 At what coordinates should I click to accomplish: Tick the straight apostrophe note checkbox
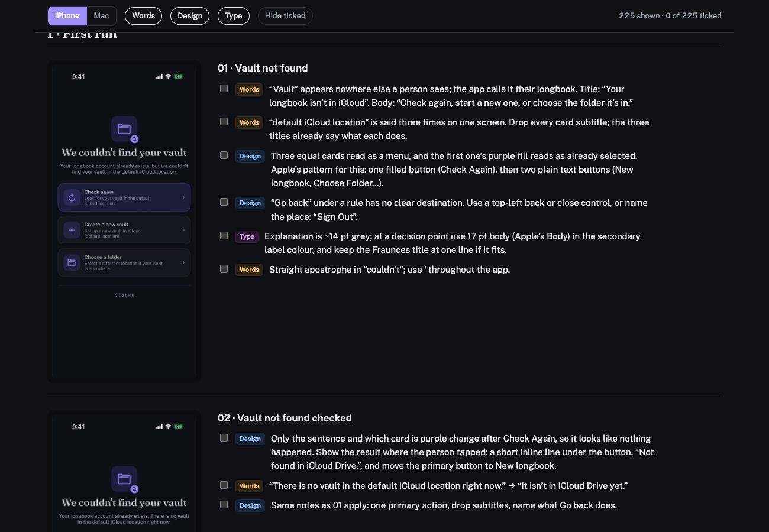click(x=224, y=269)
